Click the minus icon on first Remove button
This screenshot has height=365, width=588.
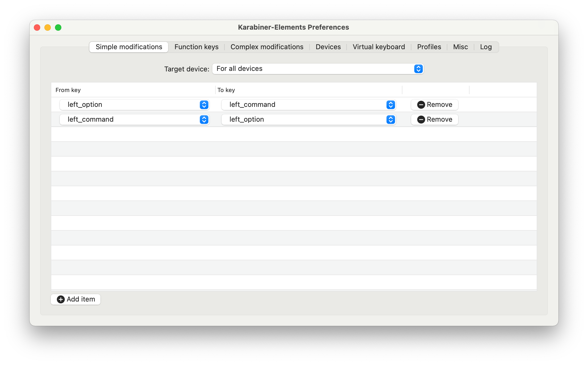pos(421,104)
